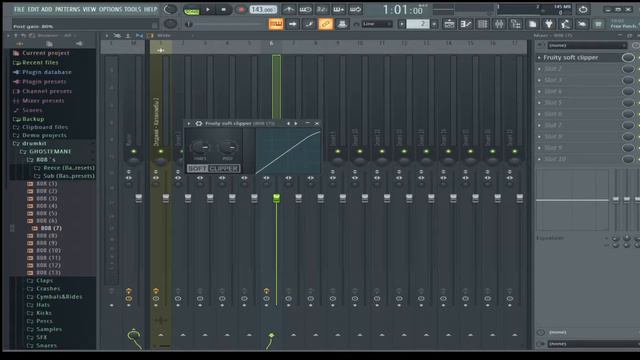
Task: Open the Browser view icon
Action: [516, 24]
